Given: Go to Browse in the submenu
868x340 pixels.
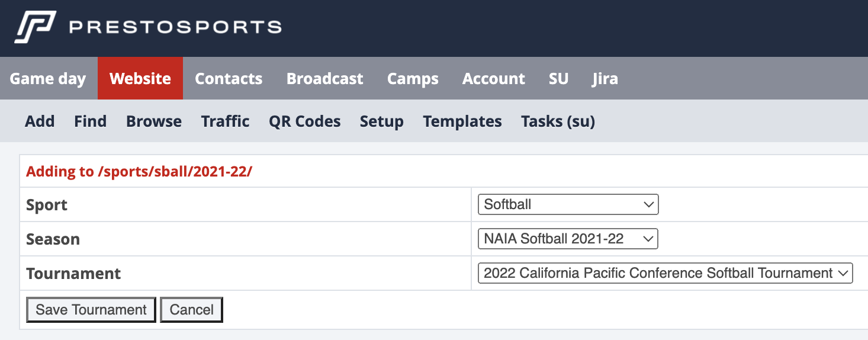Looking at the screenshot, I should 154,121.
